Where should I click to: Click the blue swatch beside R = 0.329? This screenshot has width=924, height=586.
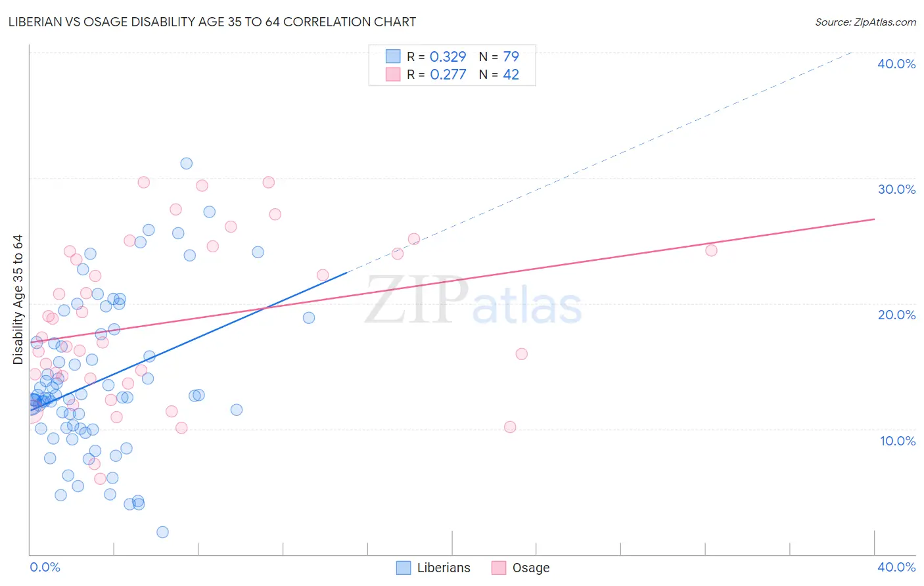click(393, 56)
